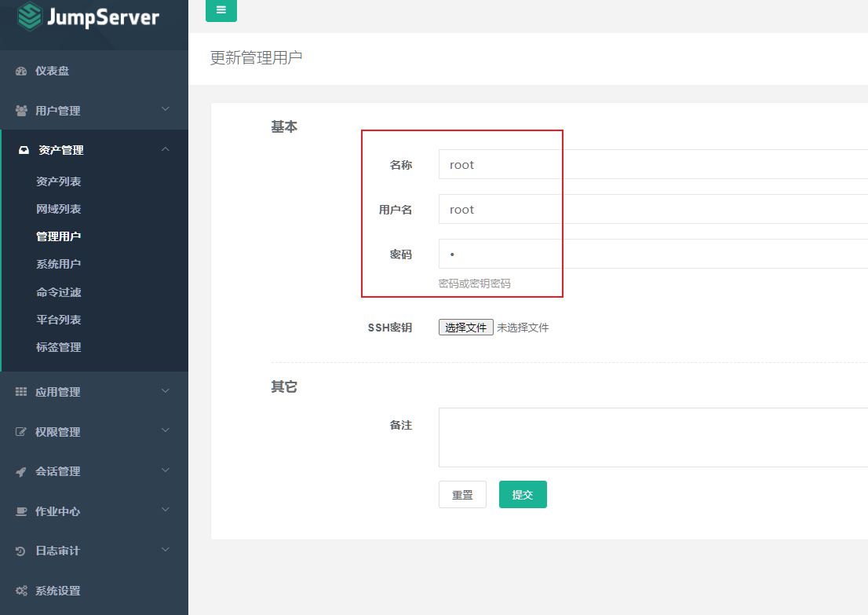The image size is (868, 615).
Task: Click the 用户名 input field
Action: (x=653, y=209)
